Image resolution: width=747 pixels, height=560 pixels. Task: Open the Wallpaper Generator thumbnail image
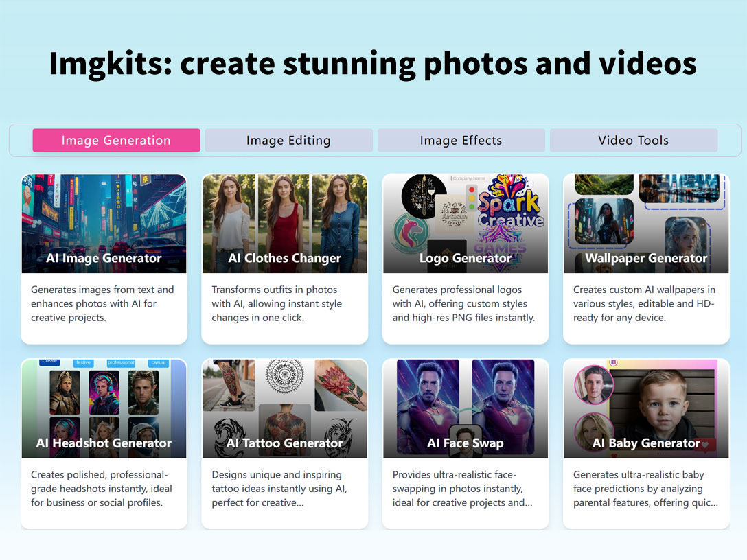(647, 223)
